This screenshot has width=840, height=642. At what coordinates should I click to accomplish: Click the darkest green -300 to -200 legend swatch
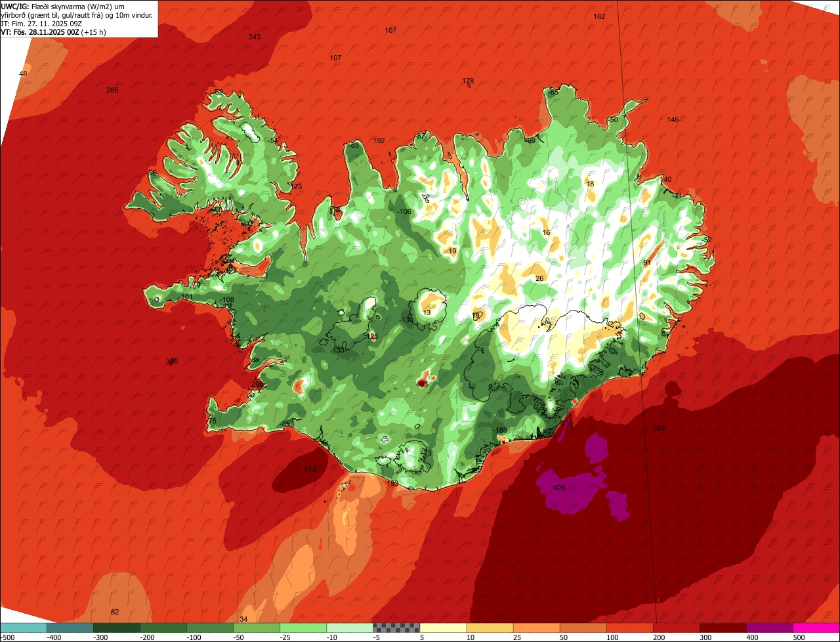116,628
